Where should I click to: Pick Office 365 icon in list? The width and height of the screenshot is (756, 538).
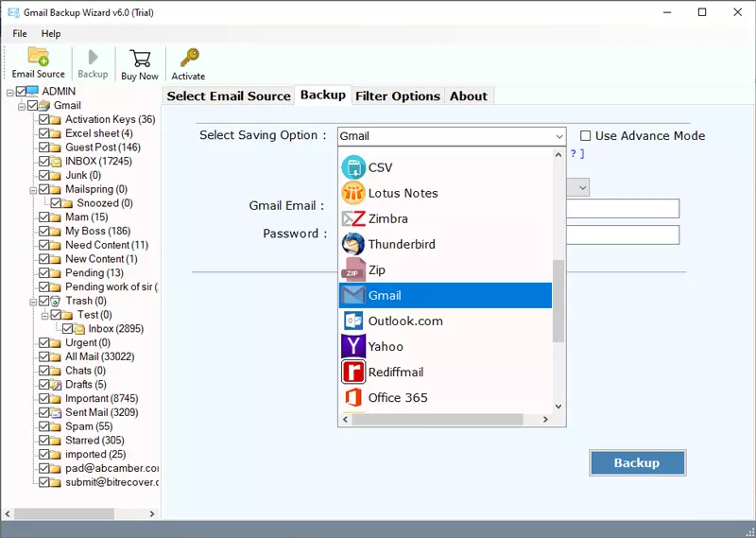(353, 397)
